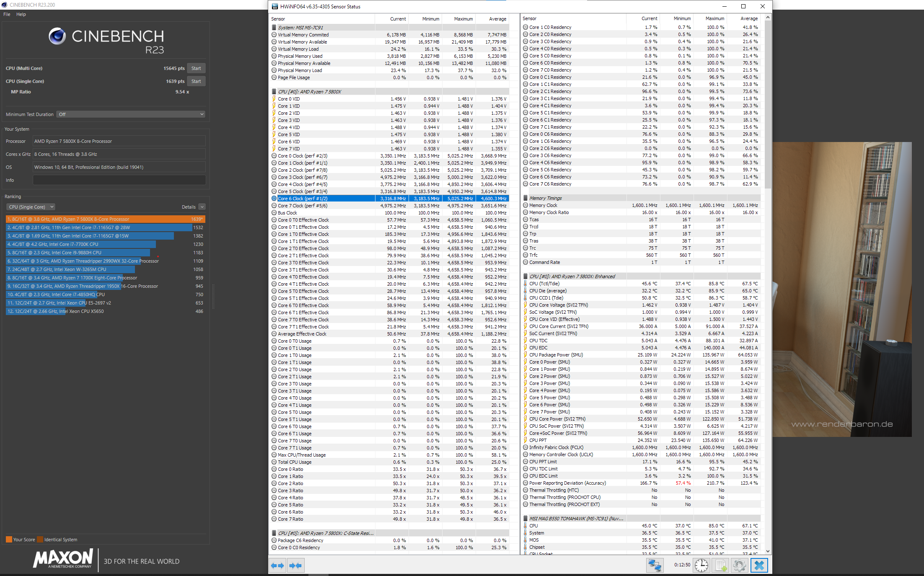Open HWiNFO sensor settings gear
924x576 pixels.
click(x=740, y=566)
